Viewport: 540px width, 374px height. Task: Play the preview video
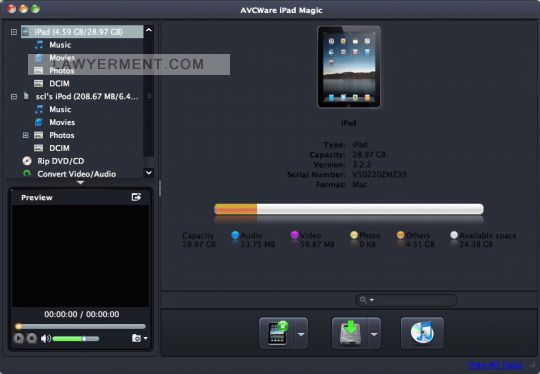tap(19, 338)
